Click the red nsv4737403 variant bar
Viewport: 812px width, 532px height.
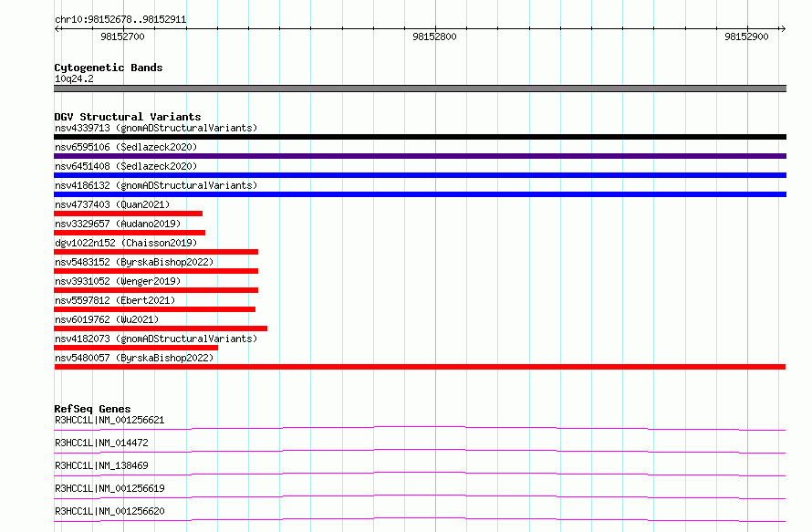pyautogui.click(x=128, y=214)
